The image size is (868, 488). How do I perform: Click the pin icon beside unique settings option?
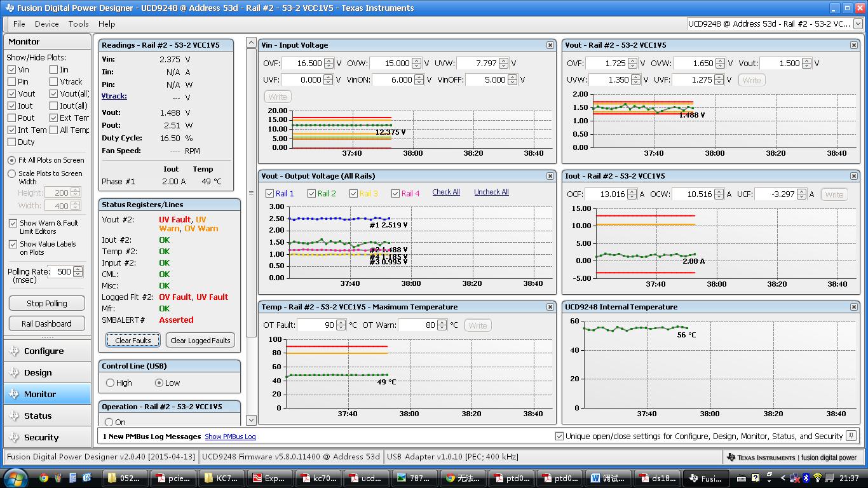(x=851, y=436)
